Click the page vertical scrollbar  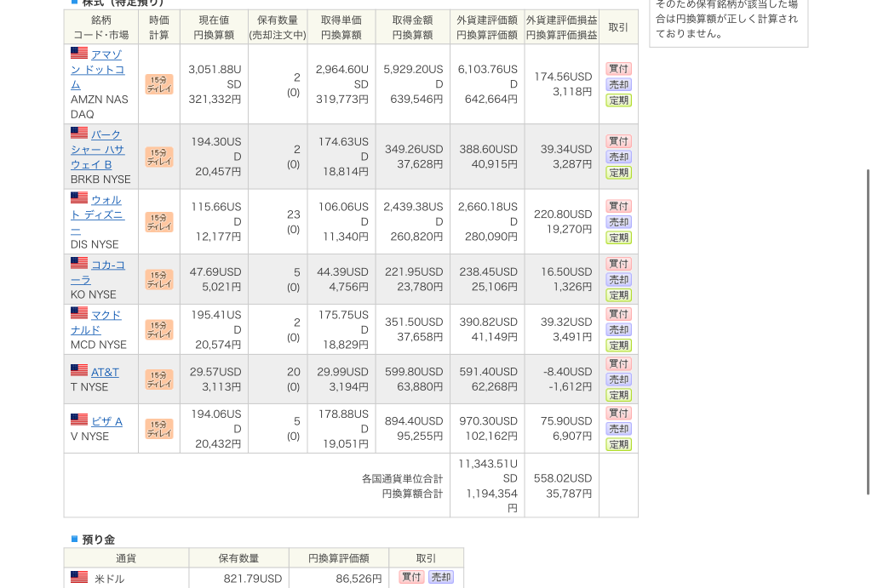[x=868, y=332]
